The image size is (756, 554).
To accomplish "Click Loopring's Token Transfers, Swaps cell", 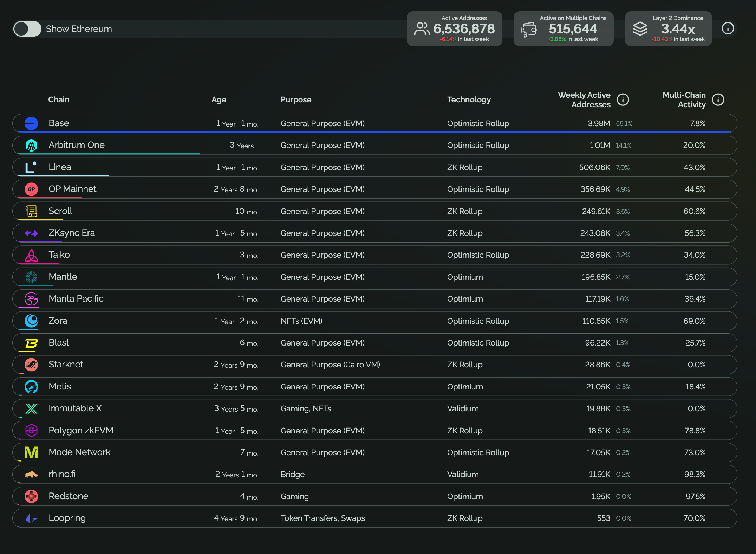I will click(322, 518).
